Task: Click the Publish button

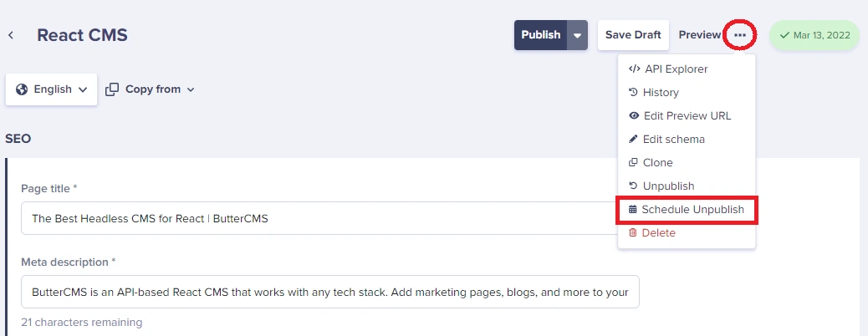Action: tap(541, 35)
